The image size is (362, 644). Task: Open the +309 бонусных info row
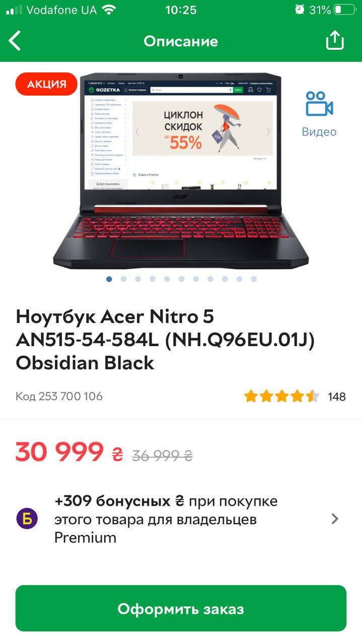(181, 519)
